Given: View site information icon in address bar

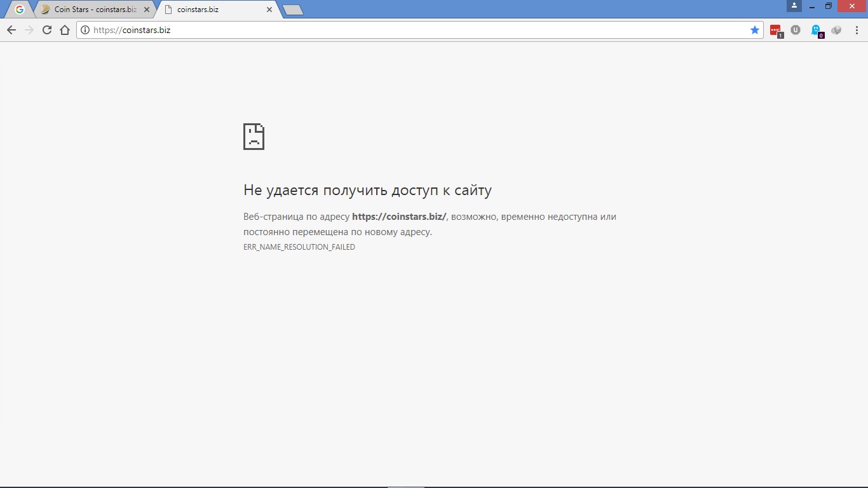Looking at the screenshot, I should coord(85,30).
